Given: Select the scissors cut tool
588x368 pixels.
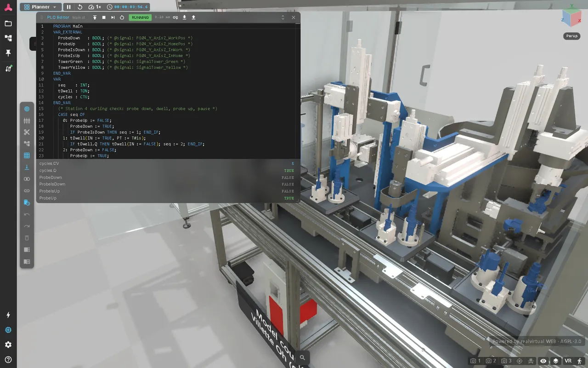Looking at the screenshot, I should (27, 132).
